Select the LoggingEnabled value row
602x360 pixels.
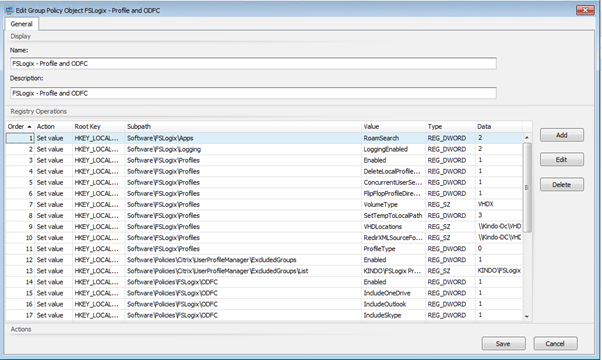(x=264, y=149)
